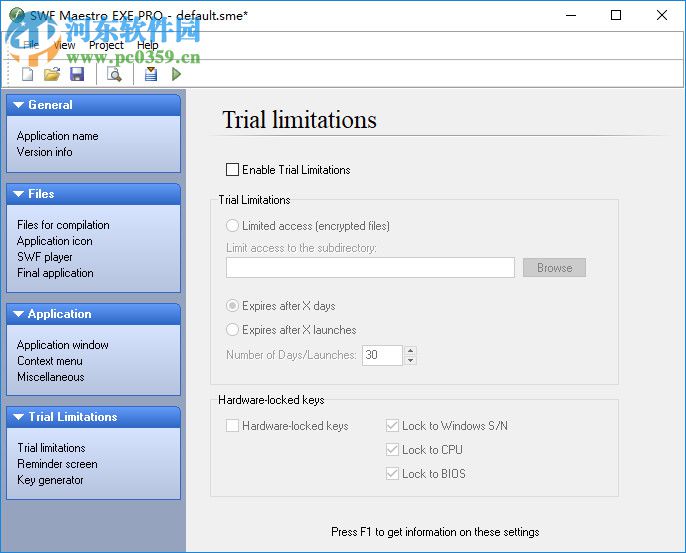Viewport: 686px width, 553px height.
Task: Open Miscellaneous settings
Action: [51, 377]
